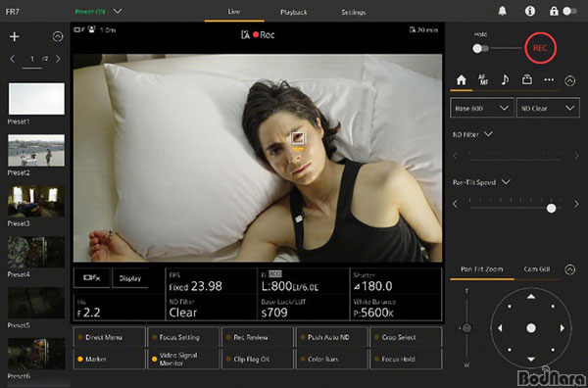Switch to the Cam GUI tab
Screen dimensions: 588x388
(x=537, y=269)
